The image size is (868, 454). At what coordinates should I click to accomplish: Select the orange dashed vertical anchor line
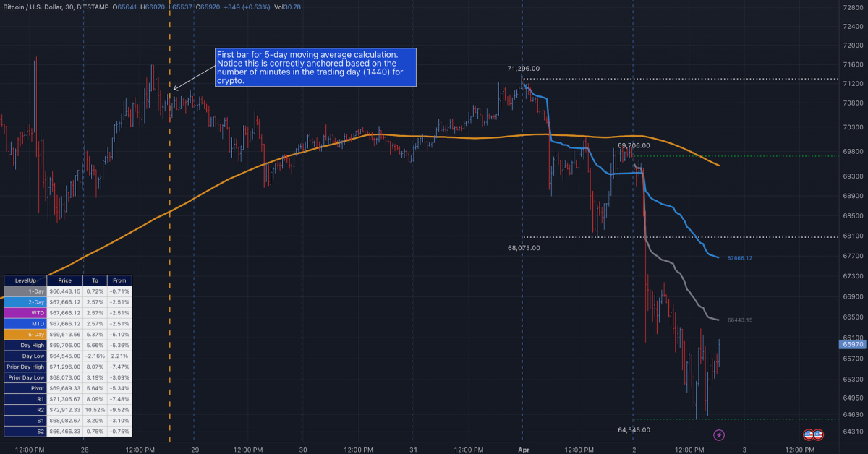point(170,289)
